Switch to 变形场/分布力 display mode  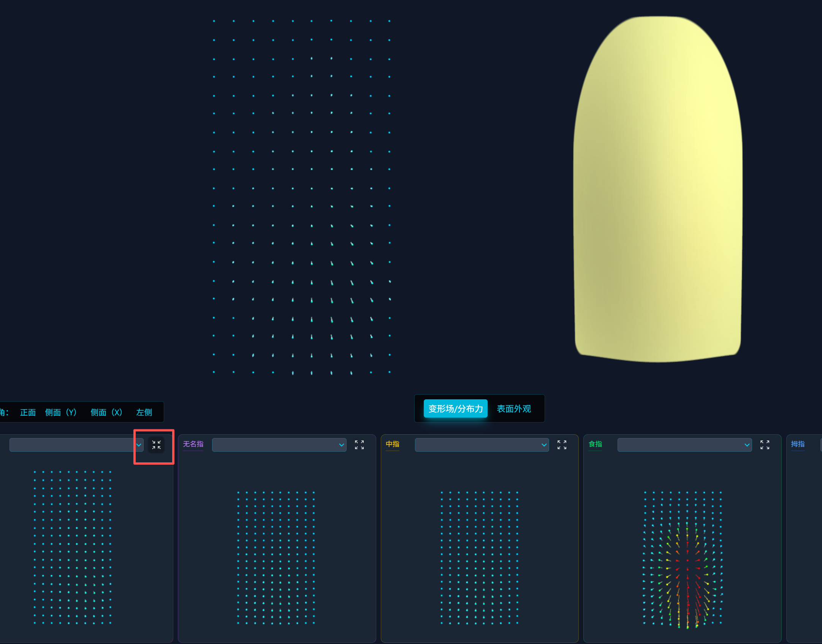pyautogui.click(x=455, y=409)
